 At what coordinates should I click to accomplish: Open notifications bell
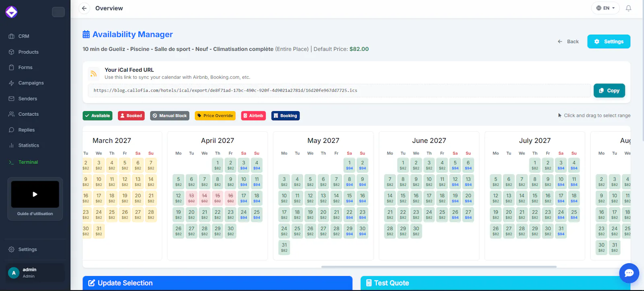pos(628,8)
